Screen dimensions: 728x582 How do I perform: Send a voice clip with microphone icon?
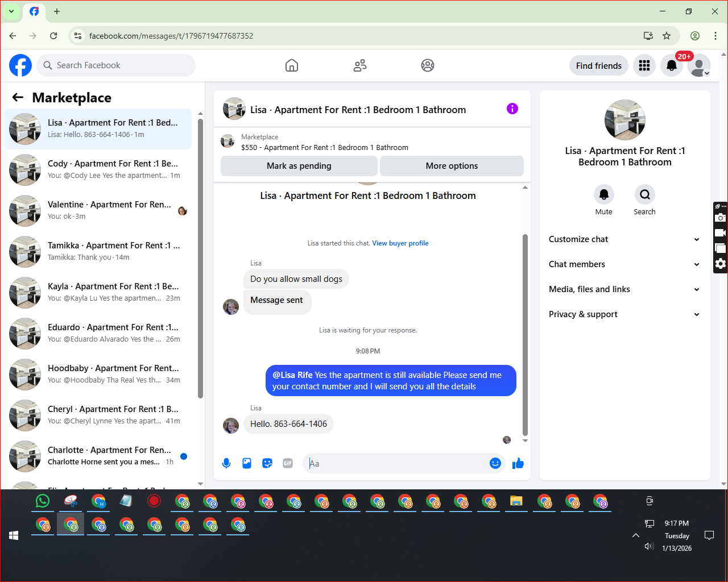pyautogui.click(x=226, y=463)
